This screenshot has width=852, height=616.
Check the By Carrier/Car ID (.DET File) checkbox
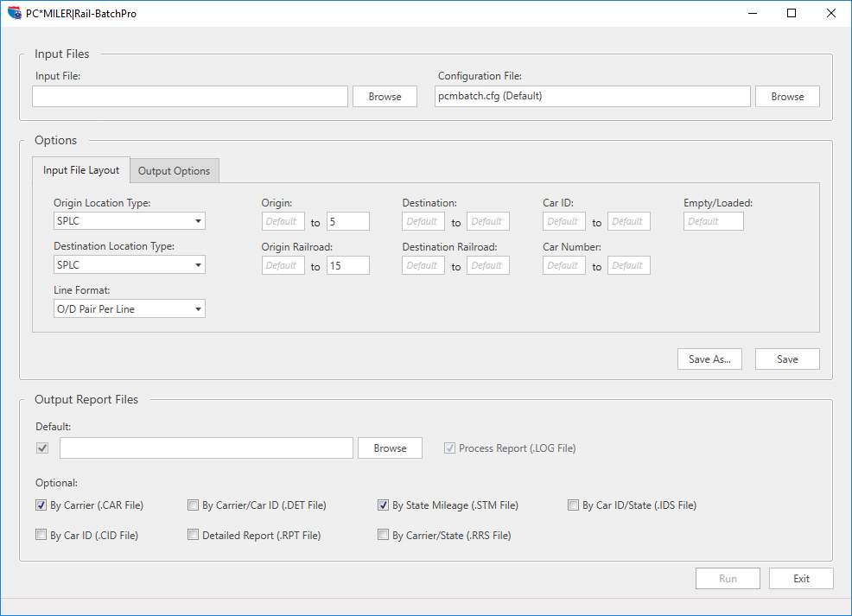point(194,505)
